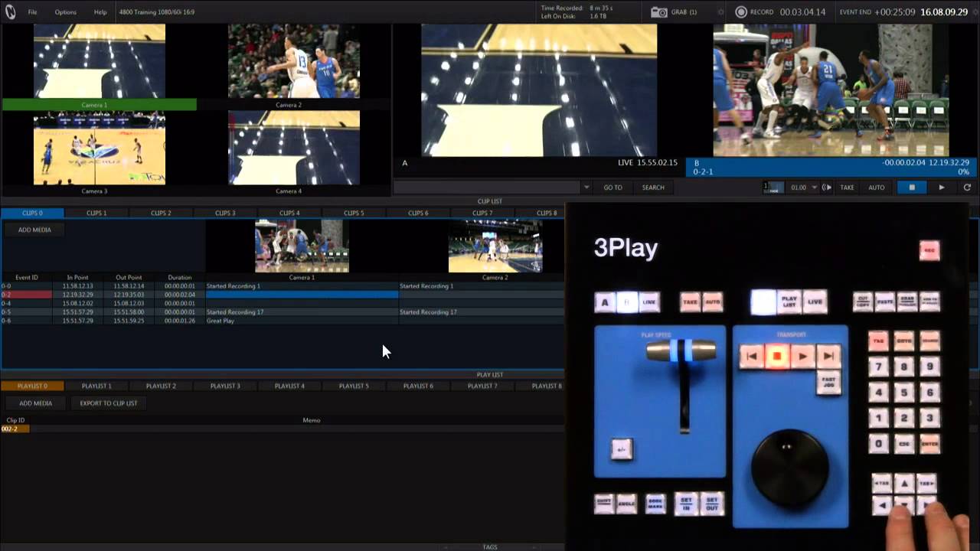
Task: Click the control surface TAKE key
Action: click(690, 302)
